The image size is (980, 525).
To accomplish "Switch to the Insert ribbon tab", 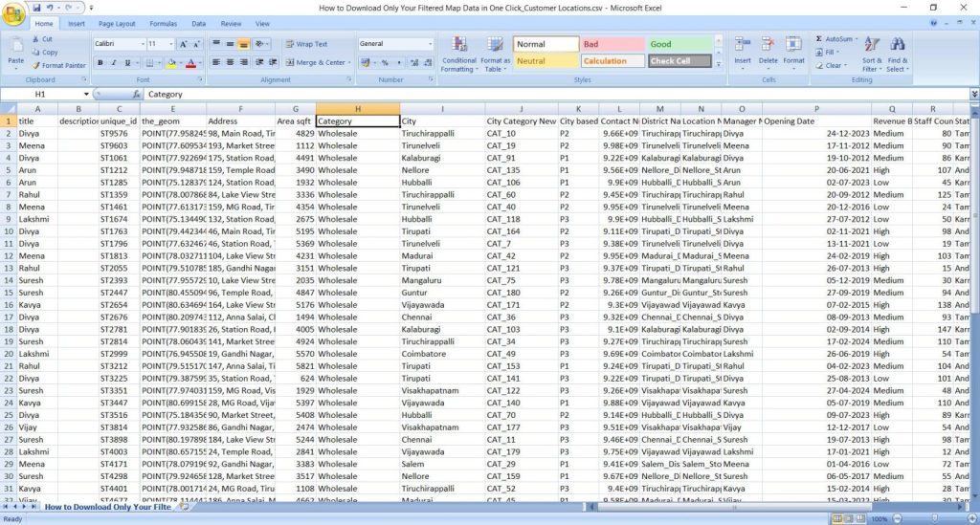I will pyautogui.click(x=77, y=24).
